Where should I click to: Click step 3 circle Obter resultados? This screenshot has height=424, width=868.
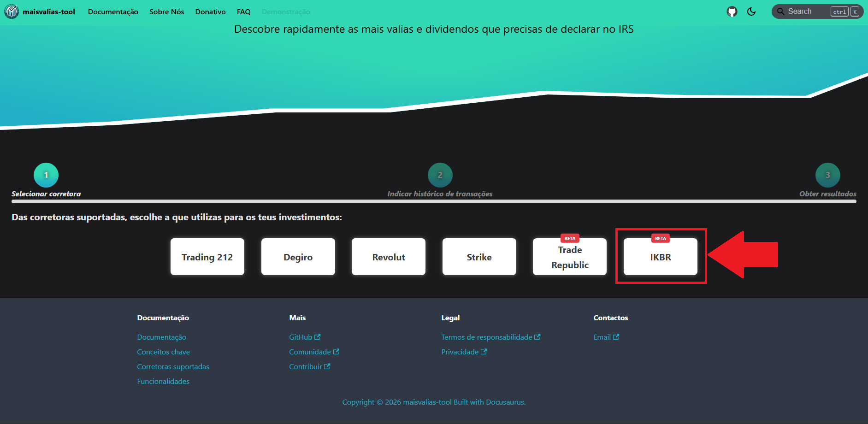click(x=828, y=175)
